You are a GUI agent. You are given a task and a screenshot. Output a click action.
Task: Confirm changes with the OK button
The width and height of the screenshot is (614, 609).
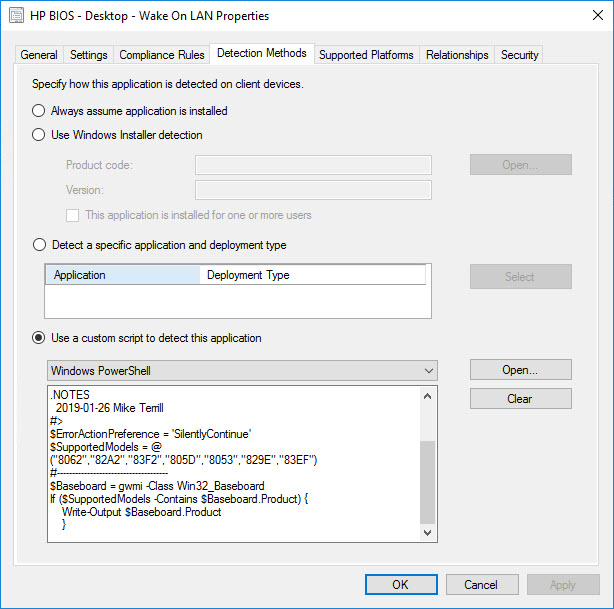[400, 584]
